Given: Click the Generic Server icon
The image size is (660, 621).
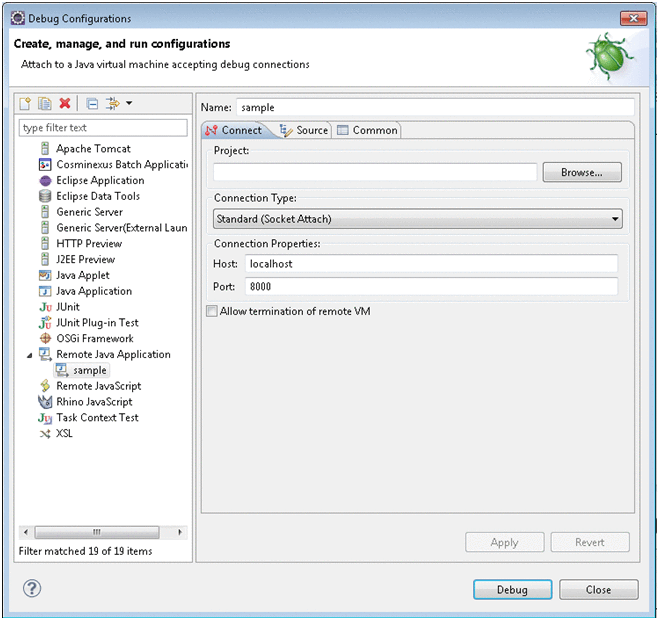Looking at the screenshot, I should tap(45, 212).
